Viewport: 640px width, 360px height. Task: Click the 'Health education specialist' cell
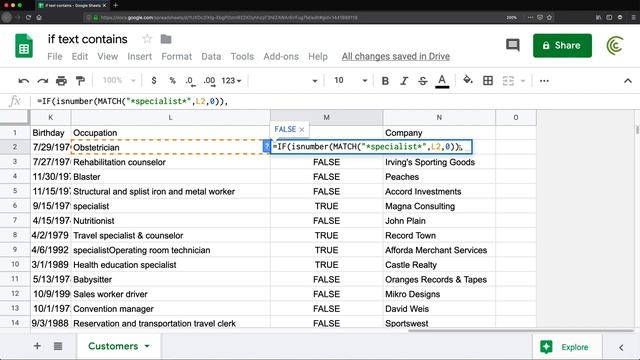click(x=170, y=264)
